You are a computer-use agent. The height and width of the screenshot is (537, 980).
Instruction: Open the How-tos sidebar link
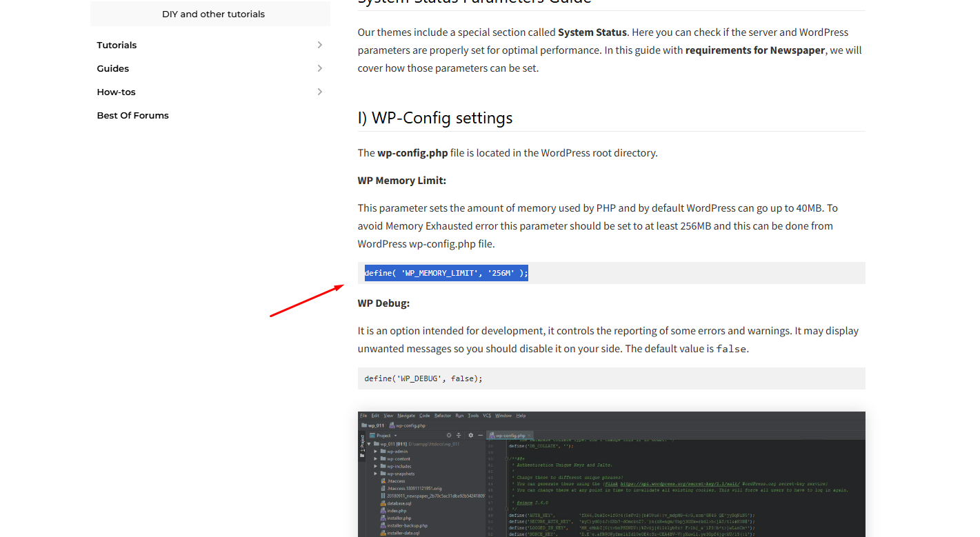[116, 92]
